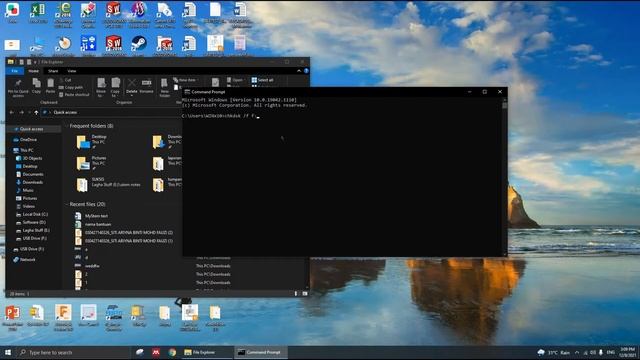Select the Desktop frequent folder
The width and height of the screenshot is (640, 360).
coord(92,142)
